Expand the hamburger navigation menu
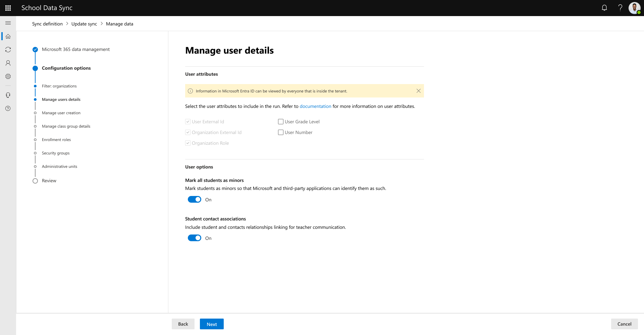644x335 pixels. [8, 23]
